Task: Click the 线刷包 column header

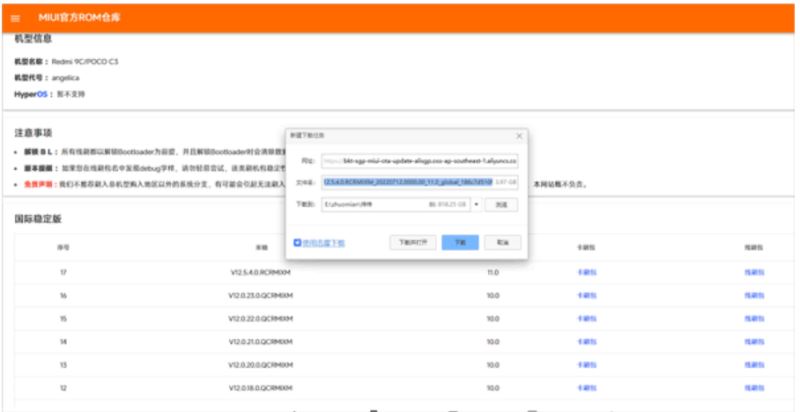Action: (754, 247)
